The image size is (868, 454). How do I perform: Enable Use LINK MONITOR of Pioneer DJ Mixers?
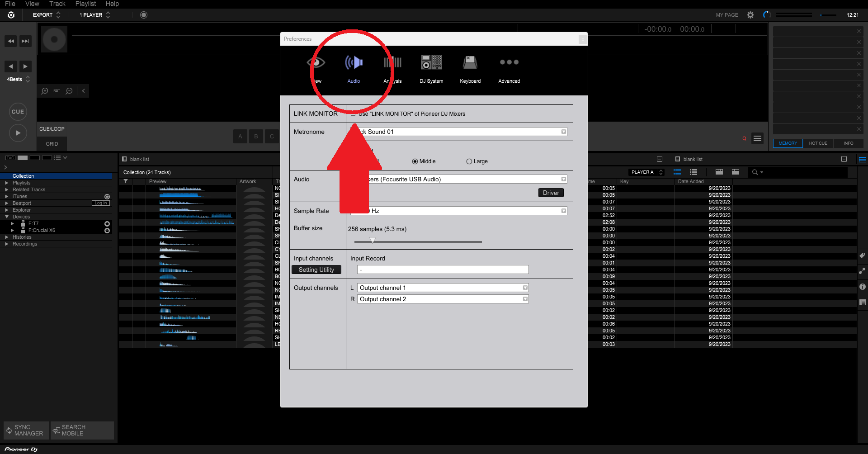(353, 113)
